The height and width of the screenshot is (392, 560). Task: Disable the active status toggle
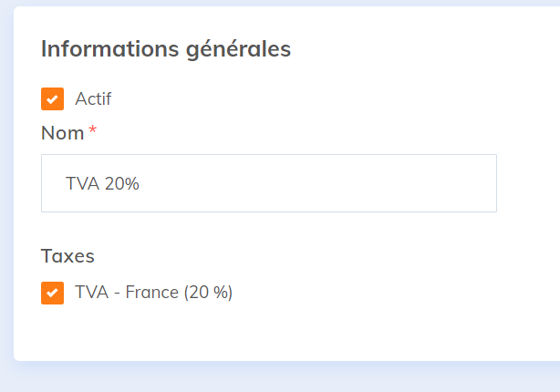pyautogui.click(x=53, y=98)
